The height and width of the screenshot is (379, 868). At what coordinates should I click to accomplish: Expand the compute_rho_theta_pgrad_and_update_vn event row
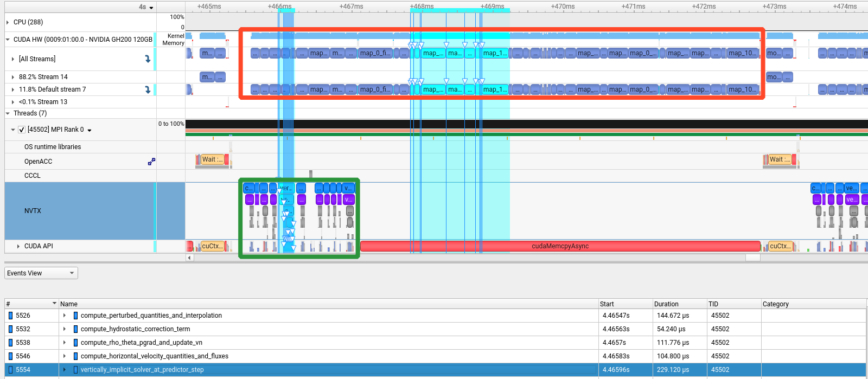click(x=65, y=343)
